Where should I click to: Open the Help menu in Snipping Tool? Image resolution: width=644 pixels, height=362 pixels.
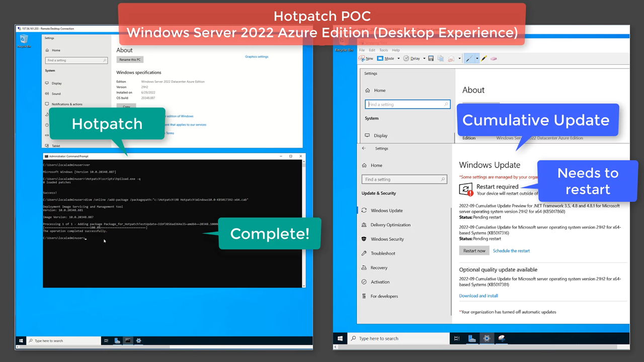396,50
